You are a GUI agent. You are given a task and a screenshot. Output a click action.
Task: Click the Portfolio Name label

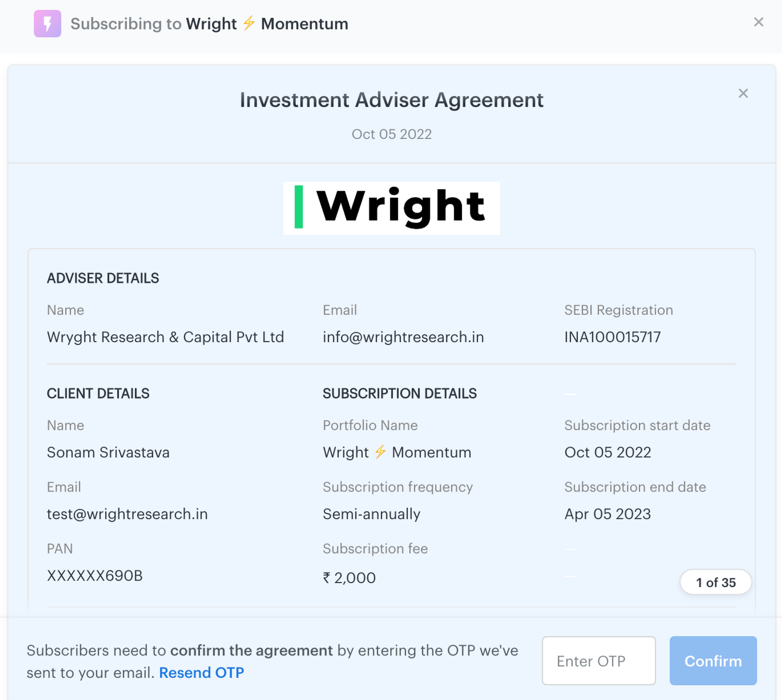pos(370,425)
